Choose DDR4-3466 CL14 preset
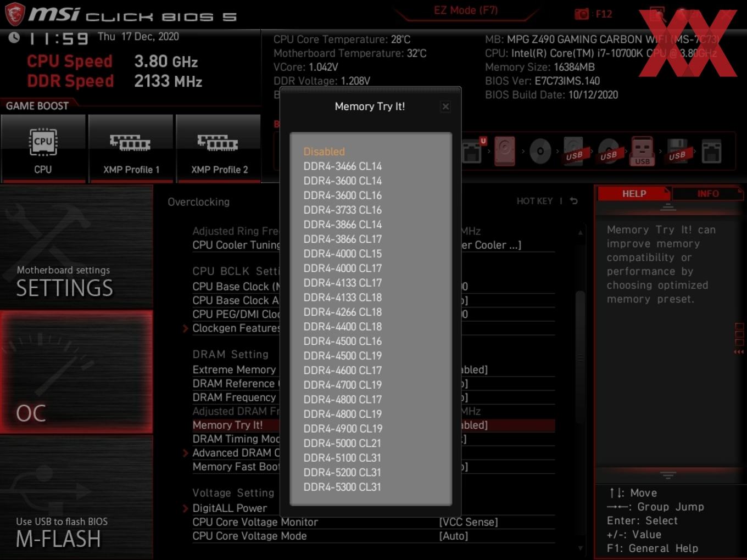747x560 pixels. 343,166
